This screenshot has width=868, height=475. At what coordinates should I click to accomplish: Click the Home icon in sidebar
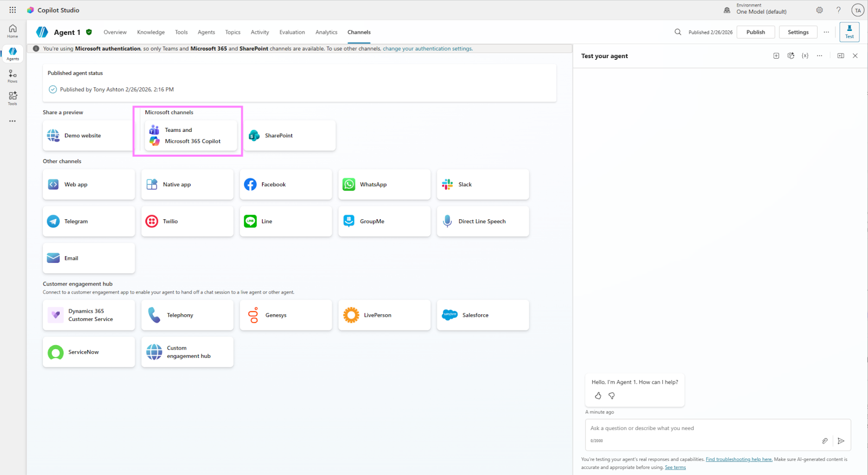coord(12,30)
